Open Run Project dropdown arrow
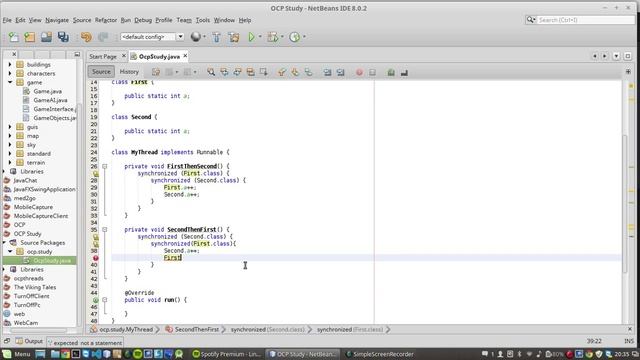The width and height of the screenshot is (640, 360). (x=260, y=37)
